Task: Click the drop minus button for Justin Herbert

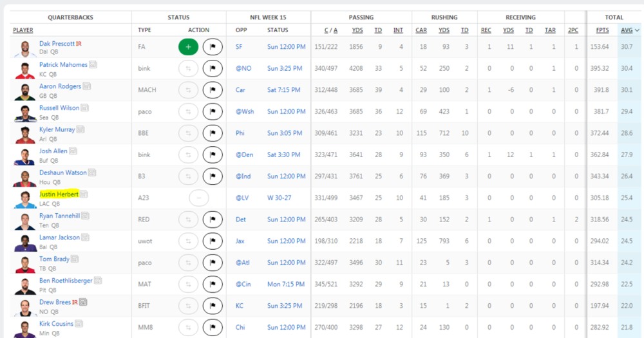Action: [198, 198]
